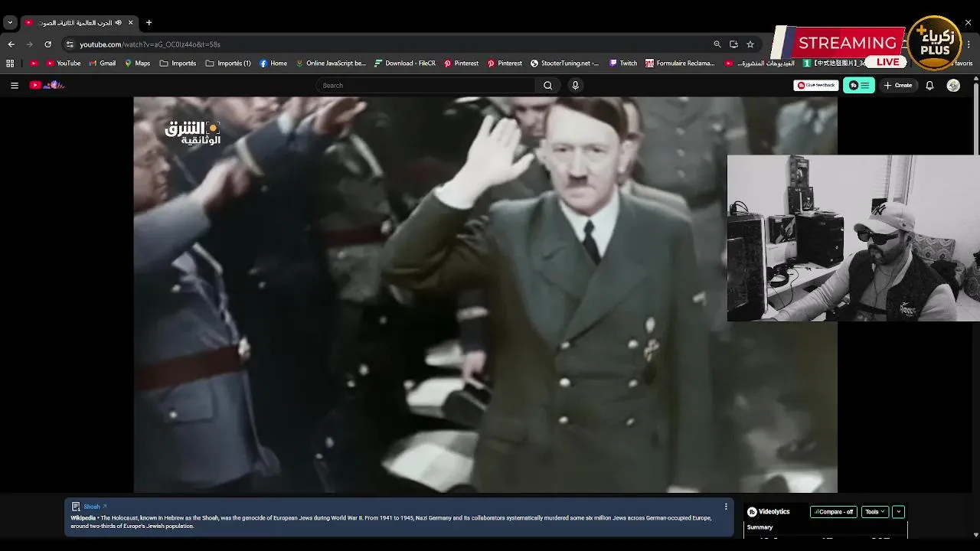Click the page vertical scrollbar thumb
Viewport: 980px width, 551px height.
point(975,118)
